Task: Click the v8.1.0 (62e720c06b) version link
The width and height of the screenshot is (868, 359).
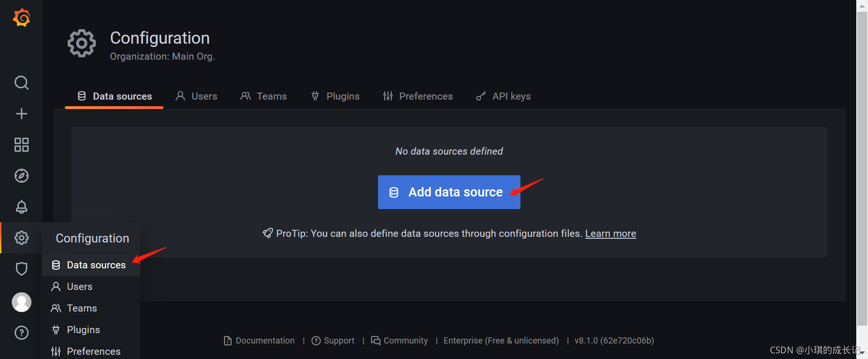Action: pyautogui.click(x=614, y=341)
